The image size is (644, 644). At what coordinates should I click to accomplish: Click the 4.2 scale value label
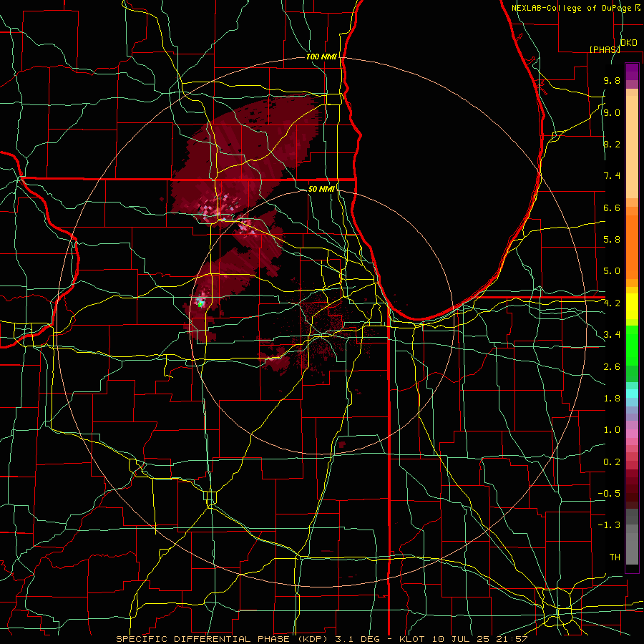click(x=612, y=303)
